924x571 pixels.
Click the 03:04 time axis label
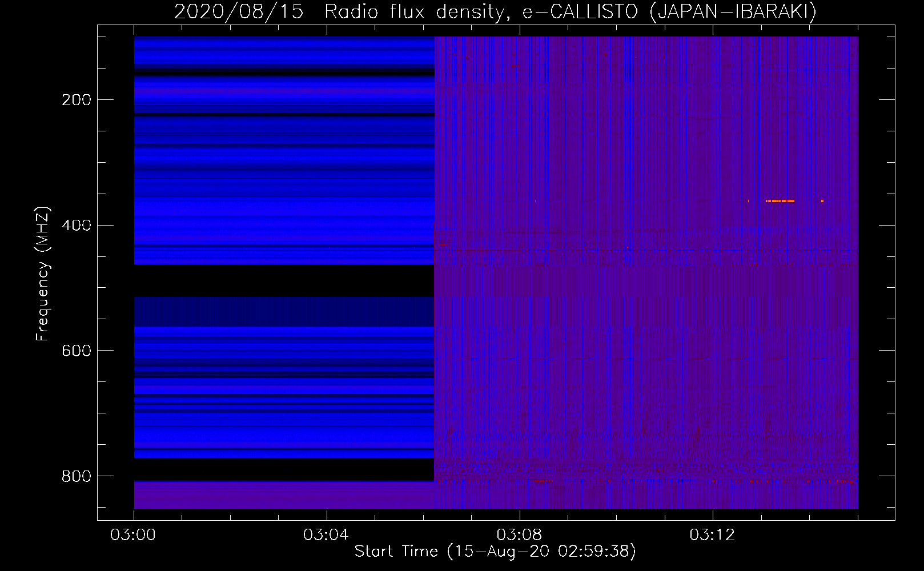[327, 535]
